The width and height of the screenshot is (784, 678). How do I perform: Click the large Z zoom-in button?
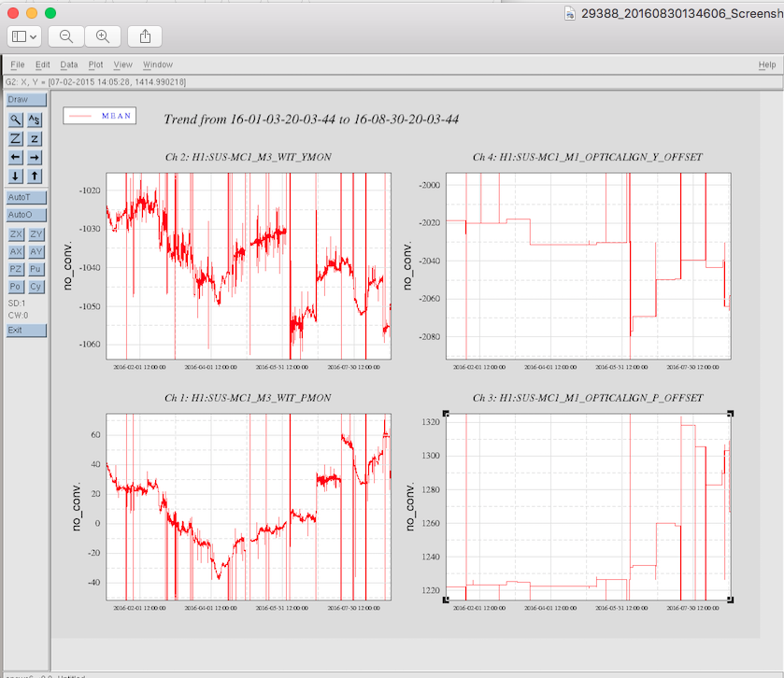(16, 139)
